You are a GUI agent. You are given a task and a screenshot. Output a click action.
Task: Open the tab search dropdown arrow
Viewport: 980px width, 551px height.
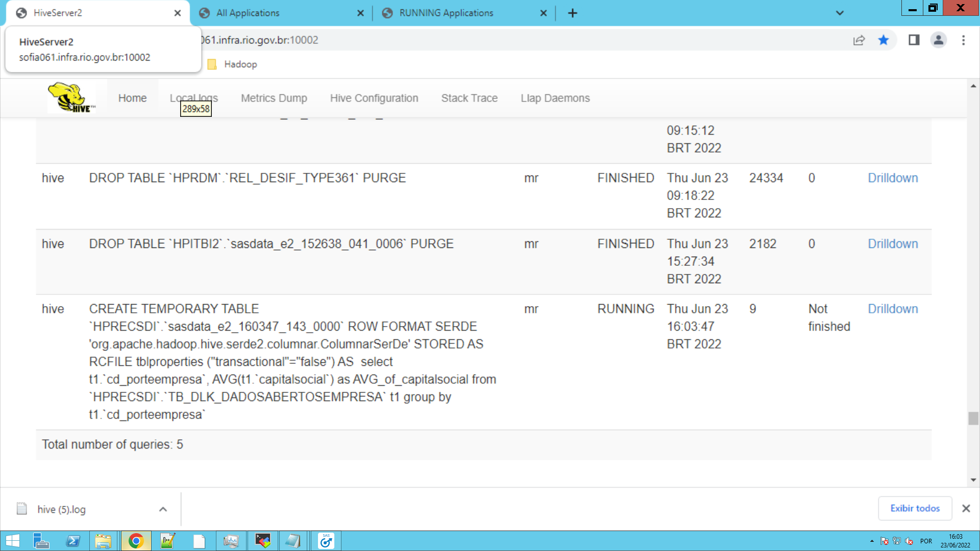[x=840, y=13]
